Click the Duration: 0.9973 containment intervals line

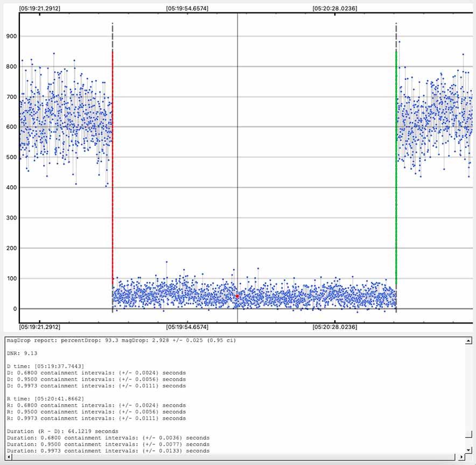coord(108,451)
